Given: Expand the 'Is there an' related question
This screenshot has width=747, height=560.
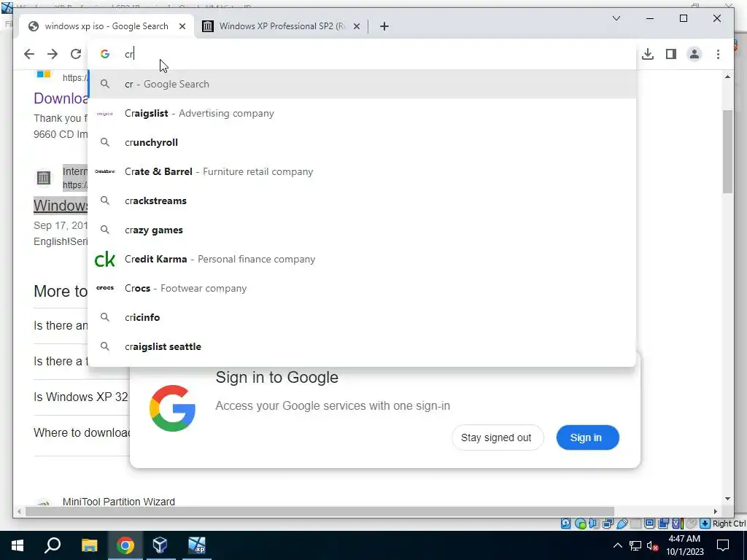Looking at the screenshot, I should [61, 325].
